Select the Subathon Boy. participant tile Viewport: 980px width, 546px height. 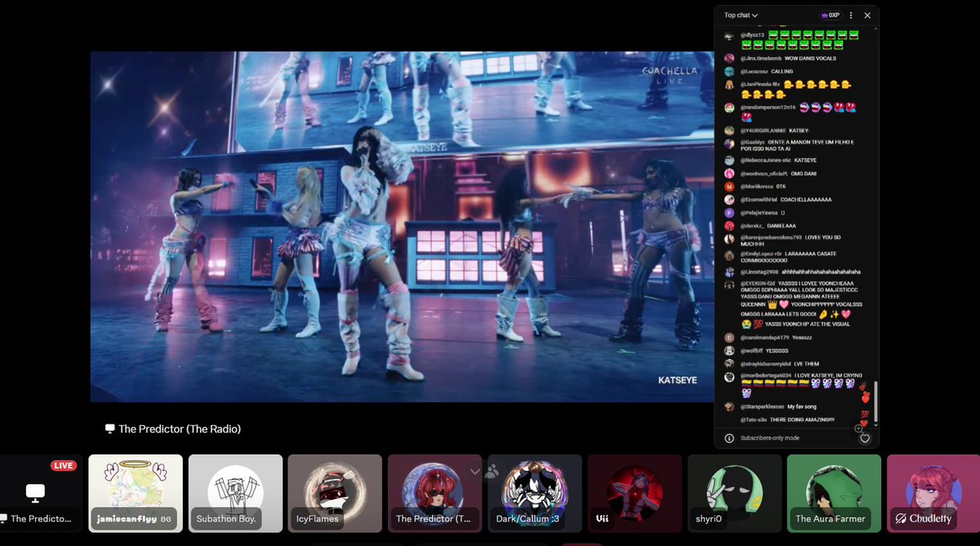[235, 494]
